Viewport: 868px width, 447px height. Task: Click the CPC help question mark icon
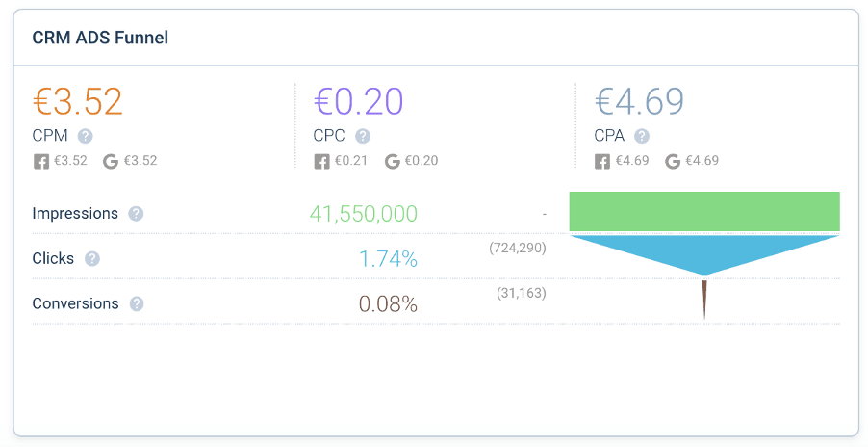363,136
